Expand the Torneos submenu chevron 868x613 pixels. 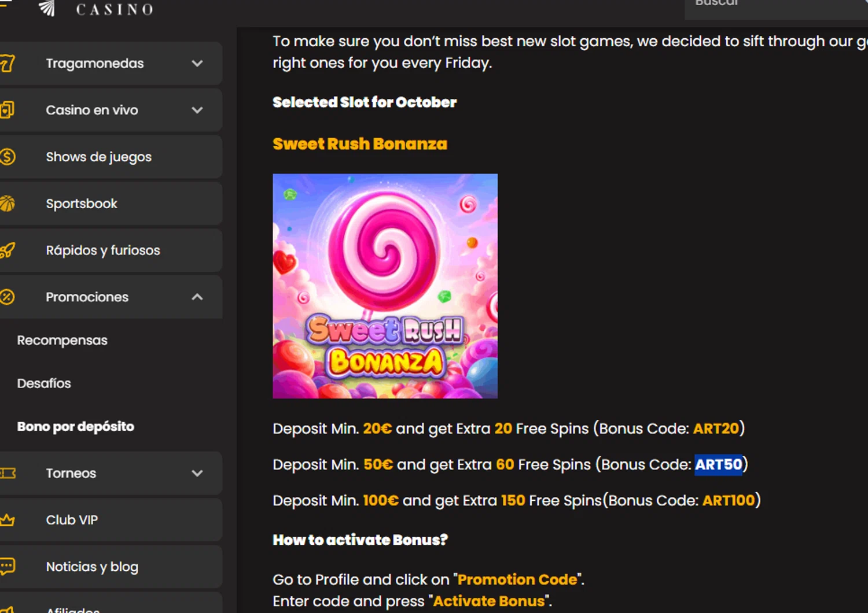[x=197, y=474]
